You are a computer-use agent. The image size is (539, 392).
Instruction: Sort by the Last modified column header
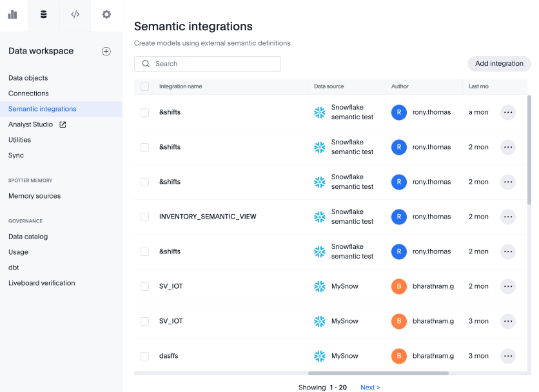478,86
